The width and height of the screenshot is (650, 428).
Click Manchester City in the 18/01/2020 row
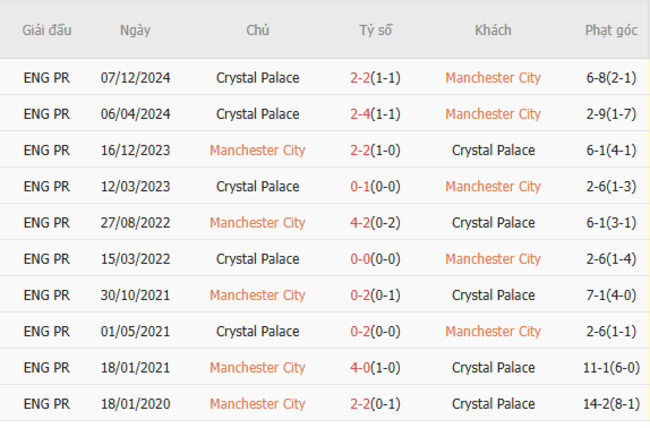pos(257,404)
